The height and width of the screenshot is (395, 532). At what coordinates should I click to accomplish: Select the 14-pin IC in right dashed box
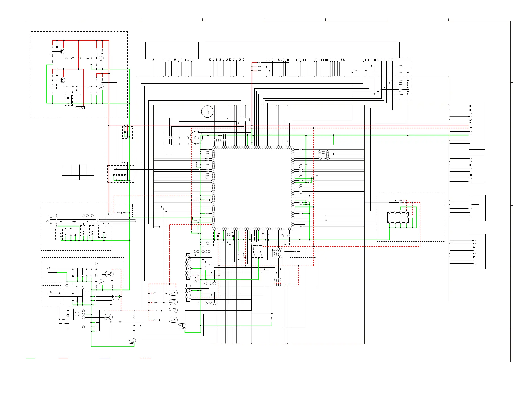[x=398, y=217]
